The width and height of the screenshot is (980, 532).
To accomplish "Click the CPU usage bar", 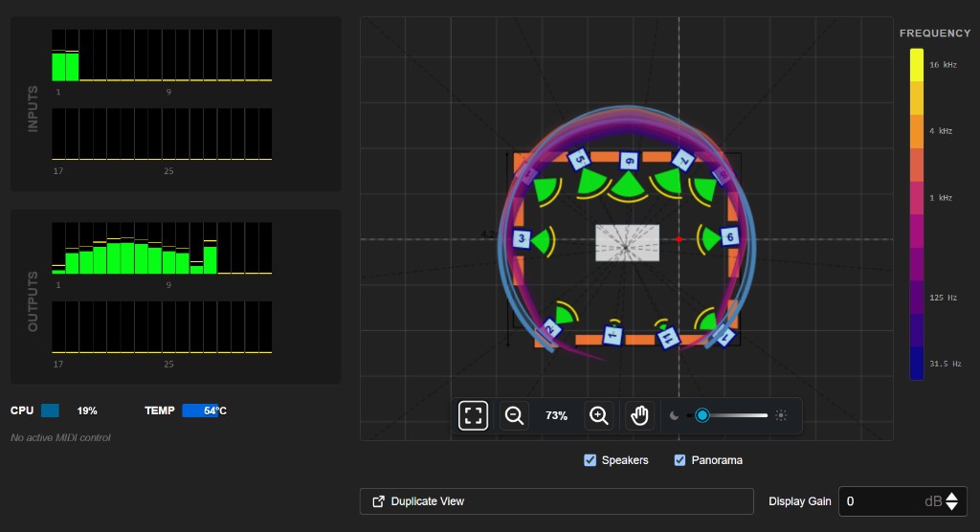I will click(50, 410).
